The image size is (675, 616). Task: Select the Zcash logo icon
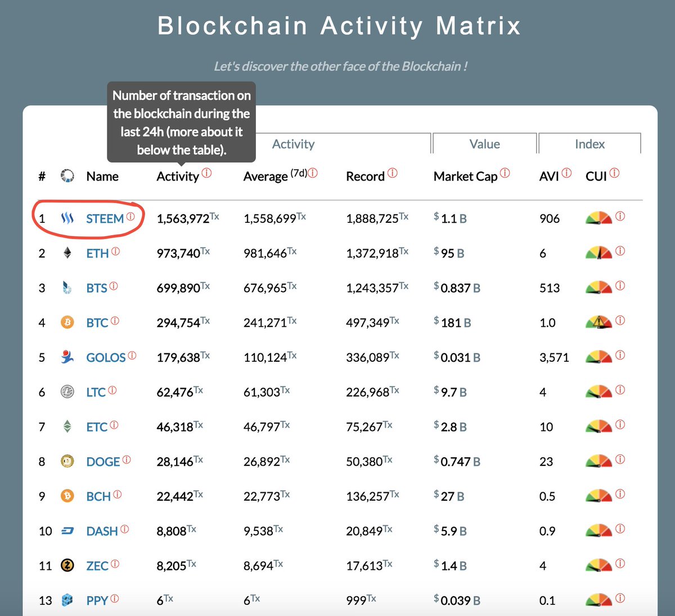coord(67,565)
